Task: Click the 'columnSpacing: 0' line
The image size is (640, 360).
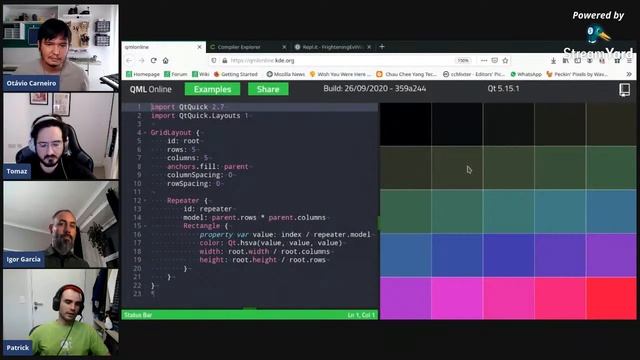Action: point(199,175)
